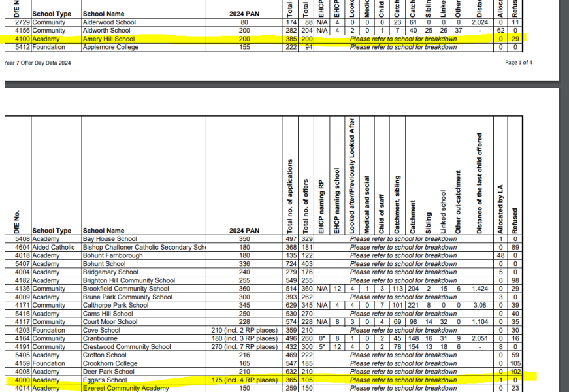Click the Distance of the last child offered header

coord(480,184)
